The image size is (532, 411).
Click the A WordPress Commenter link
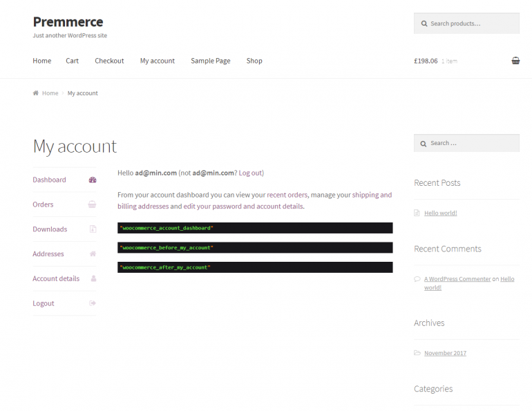click(457, 279)
